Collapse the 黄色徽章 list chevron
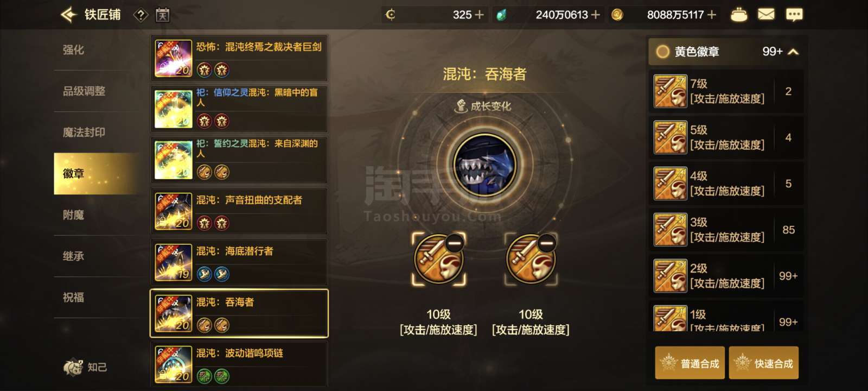 793,52
